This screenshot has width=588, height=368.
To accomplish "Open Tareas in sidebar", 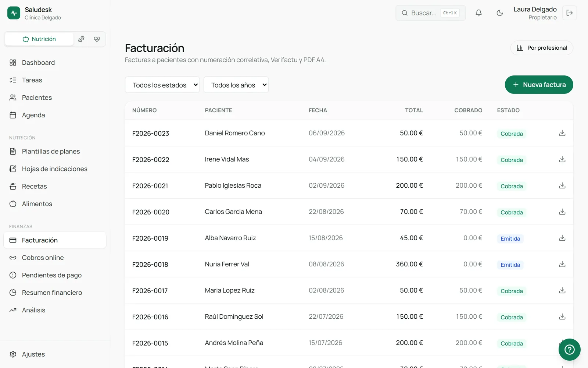I will [x=55, y=80].
